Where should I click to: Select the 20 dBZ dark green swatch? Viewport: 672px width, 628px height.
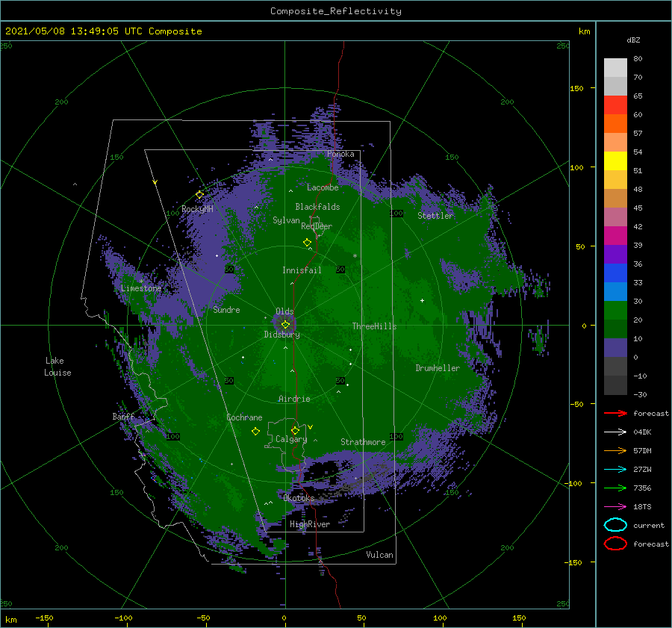click(x=615, y=329)
